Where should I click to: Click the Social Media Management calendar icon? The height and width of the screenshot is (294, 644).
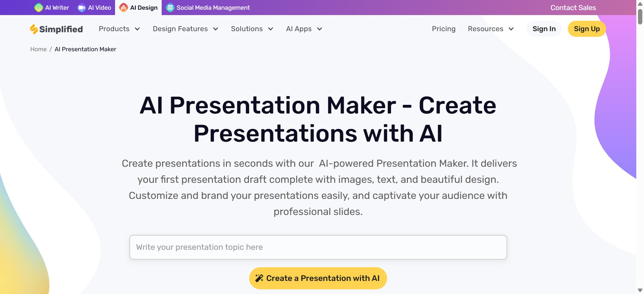click(x=170, y=8)
